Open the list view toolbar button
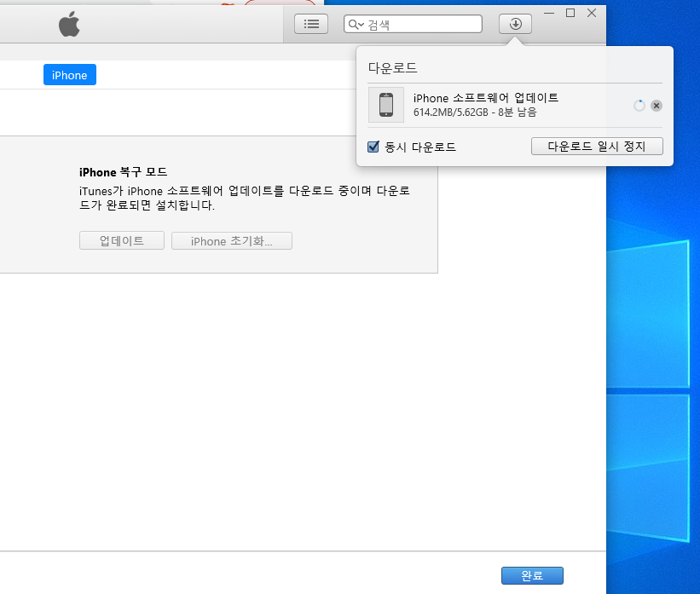This screenshot has width=700, height=594. (311, 24)
